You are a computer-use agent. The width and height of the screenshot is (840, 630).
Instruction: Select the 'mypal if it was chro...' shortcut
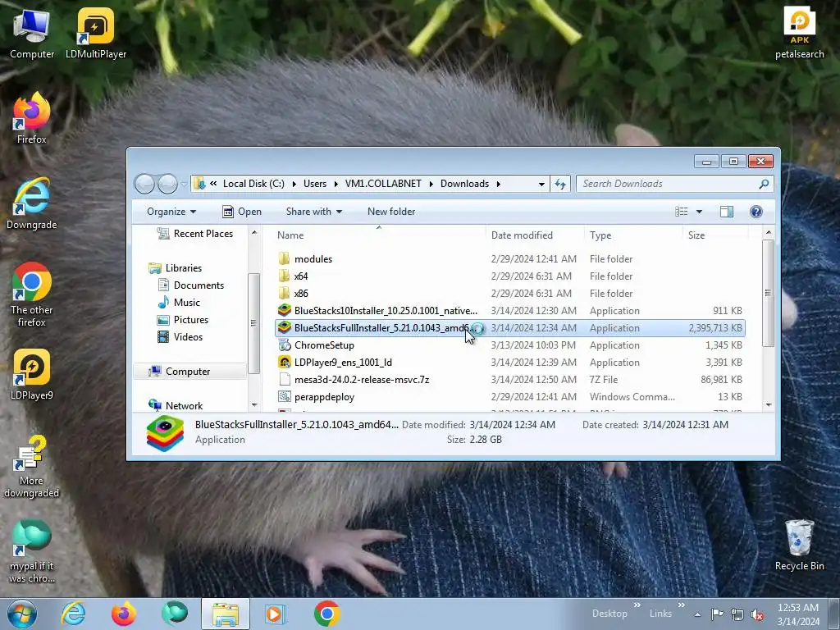(x=32, y=551)
